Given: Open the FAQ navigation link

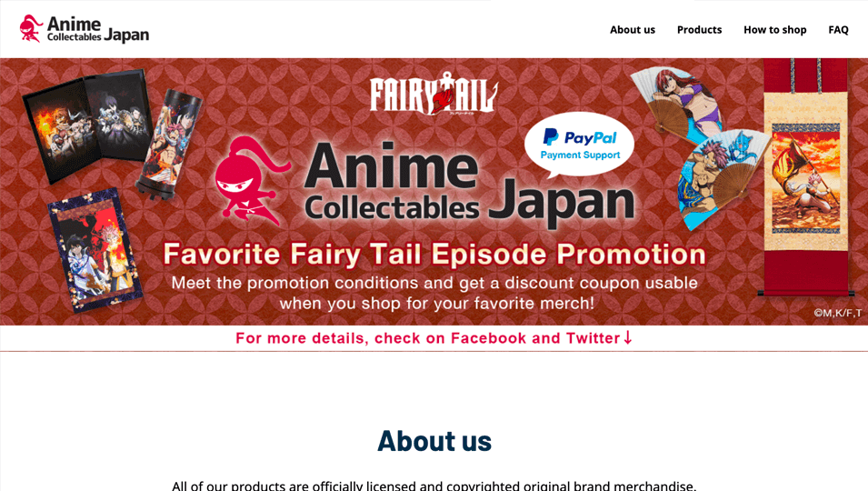Looking at the screenshot, I should (838, 30).
